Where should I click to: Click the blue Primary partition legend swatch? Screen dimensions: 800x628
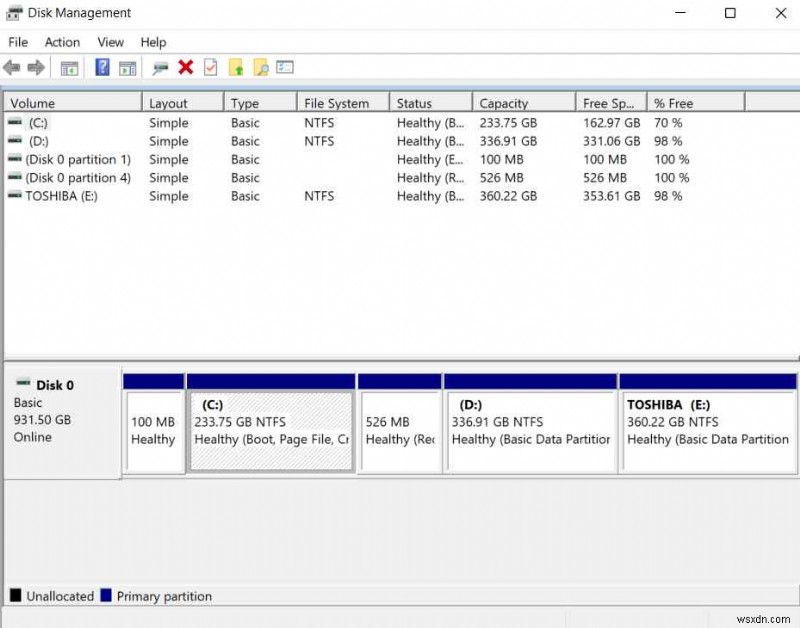coord(106,595)
